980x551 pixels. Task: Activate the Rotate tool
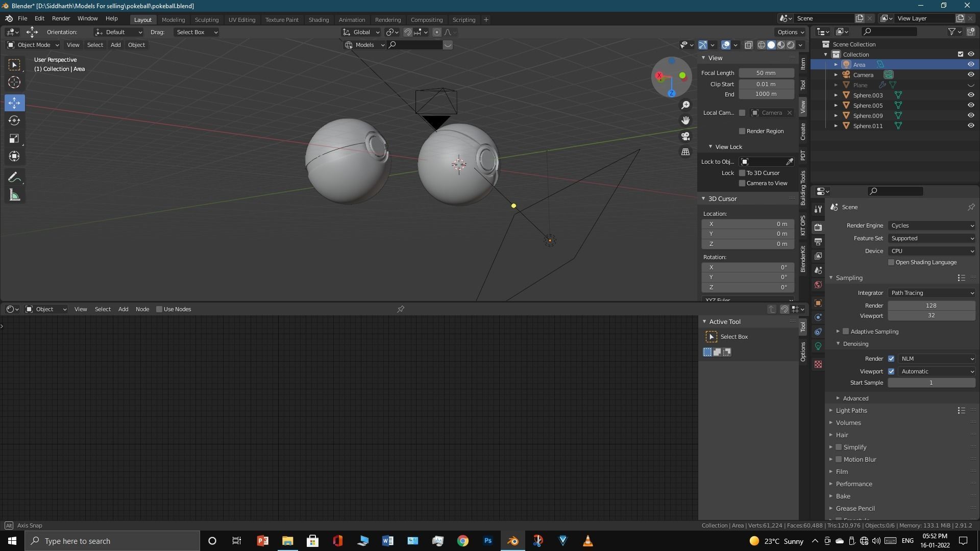(x=14, y=121)
